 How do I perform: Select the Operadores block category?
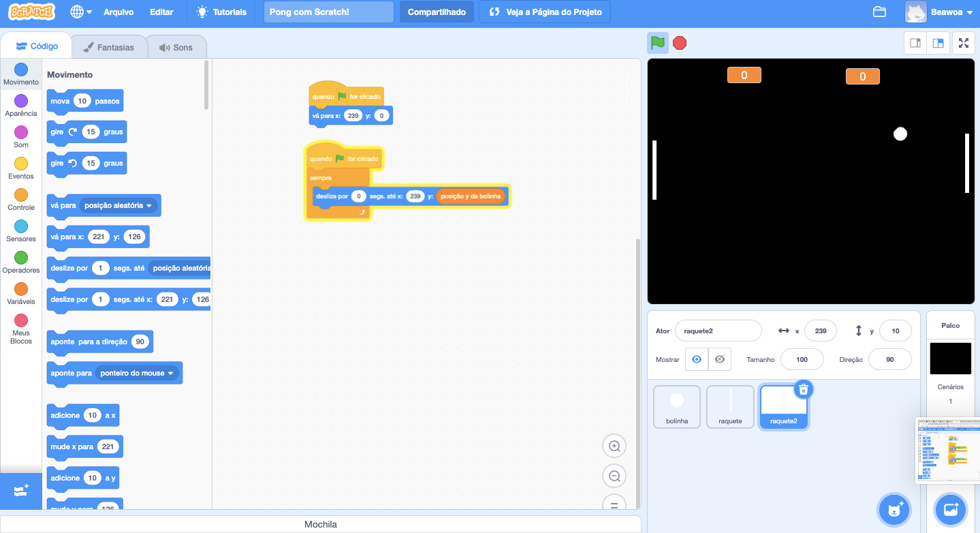(21, 262)
